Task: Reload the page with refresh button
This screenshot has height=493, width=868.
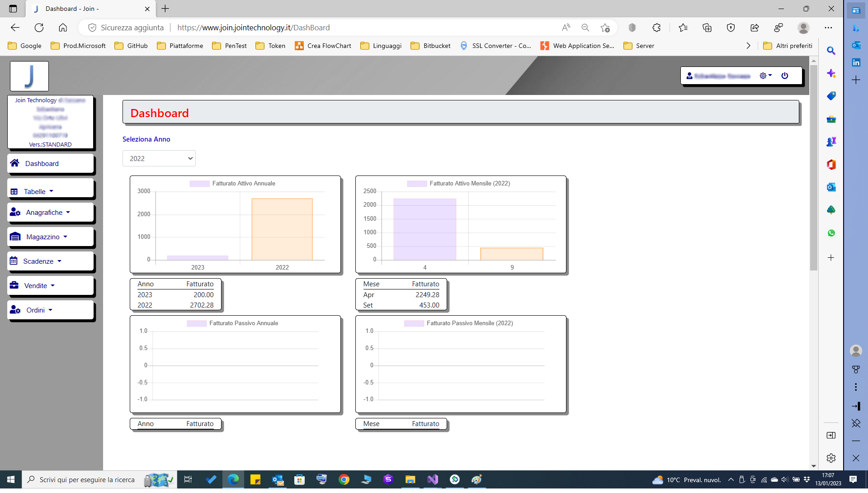Action: (x=39, y=28)
